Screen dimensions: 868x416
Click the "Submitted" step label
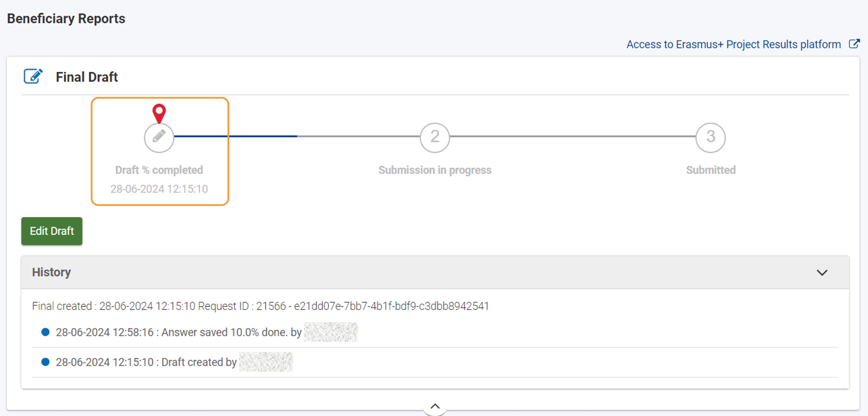[711, 170]
